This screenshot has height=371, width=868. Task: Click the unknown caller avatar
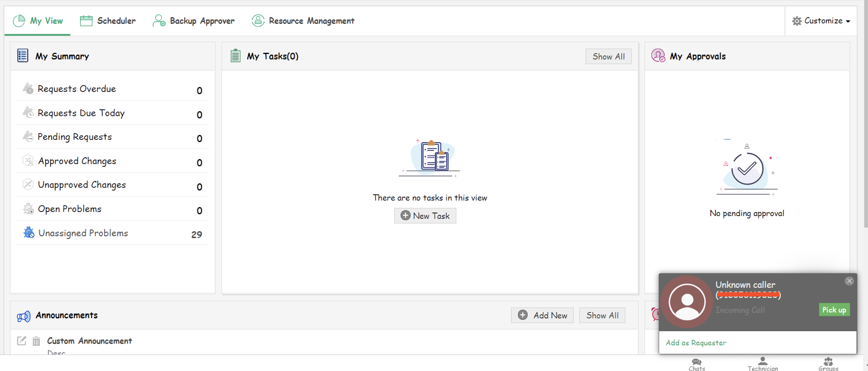coord(687,302)
